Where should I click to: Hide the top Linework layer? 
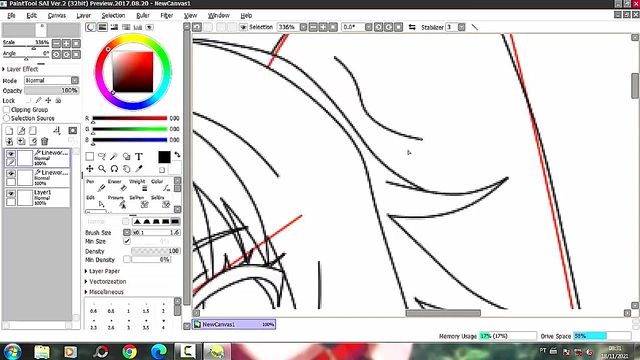click(11, 153)
